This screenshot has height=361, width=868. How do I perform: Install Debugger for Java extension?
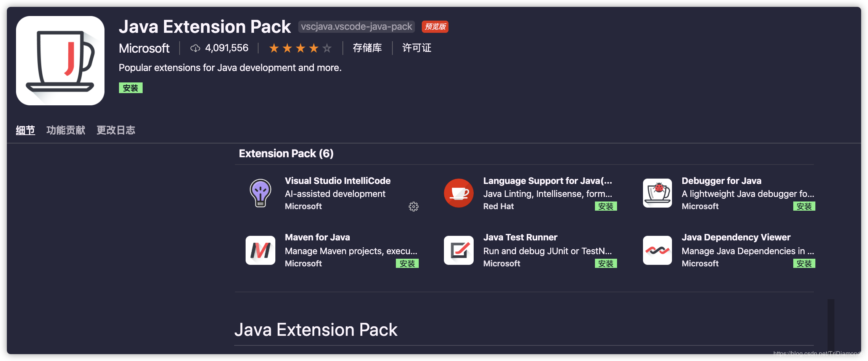tap(804, 206)
